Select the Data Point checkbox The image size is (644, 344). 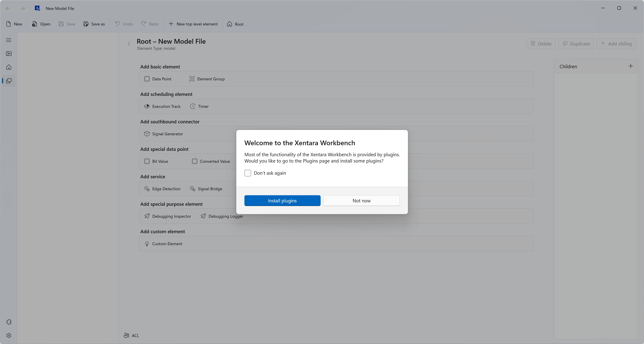(x=147, y=79)
